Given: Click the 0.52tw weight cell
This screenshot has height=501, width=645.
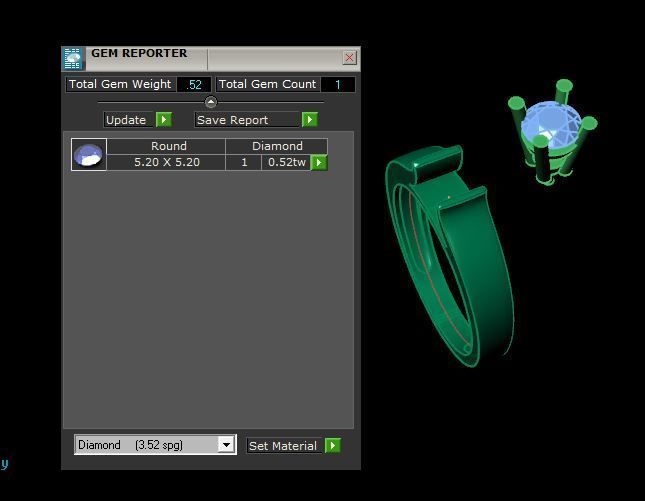Looking at the screenshot, I should click(x=286, y=162).
